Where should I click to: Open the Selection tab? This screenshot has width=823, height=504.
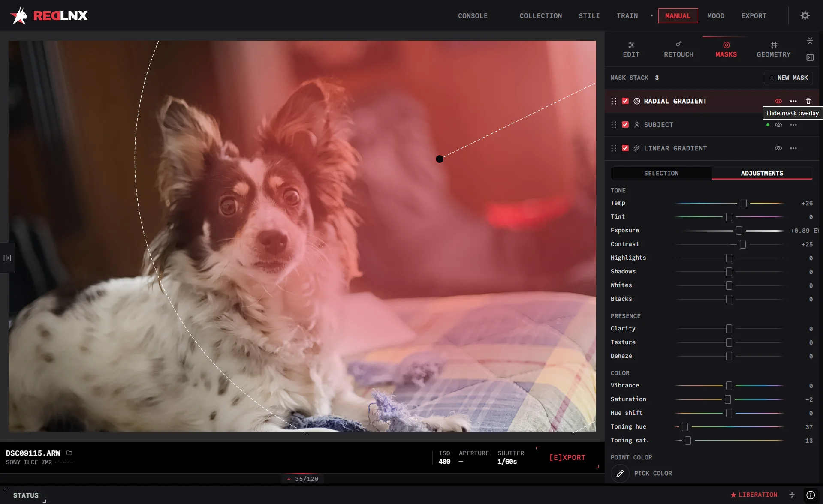click(661, 173)
